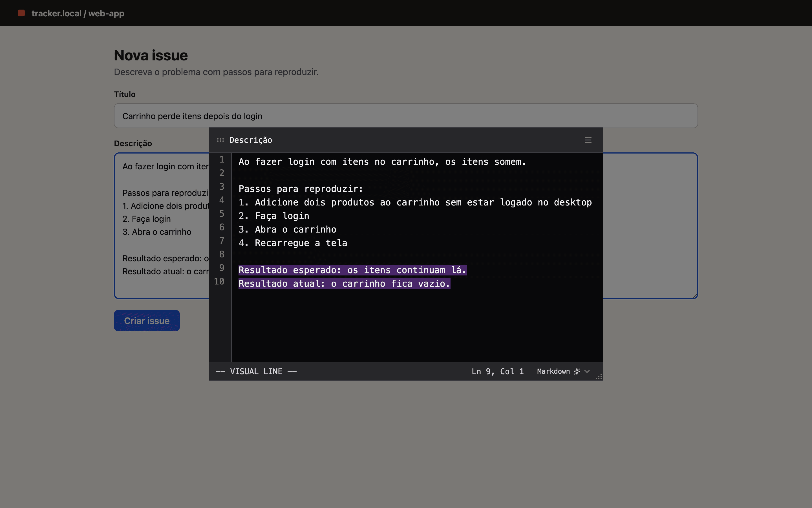This screenshot has height=508, width=812.
Task: Click the line '2. Faça login' in the editor
Action: tap(274, 216)
